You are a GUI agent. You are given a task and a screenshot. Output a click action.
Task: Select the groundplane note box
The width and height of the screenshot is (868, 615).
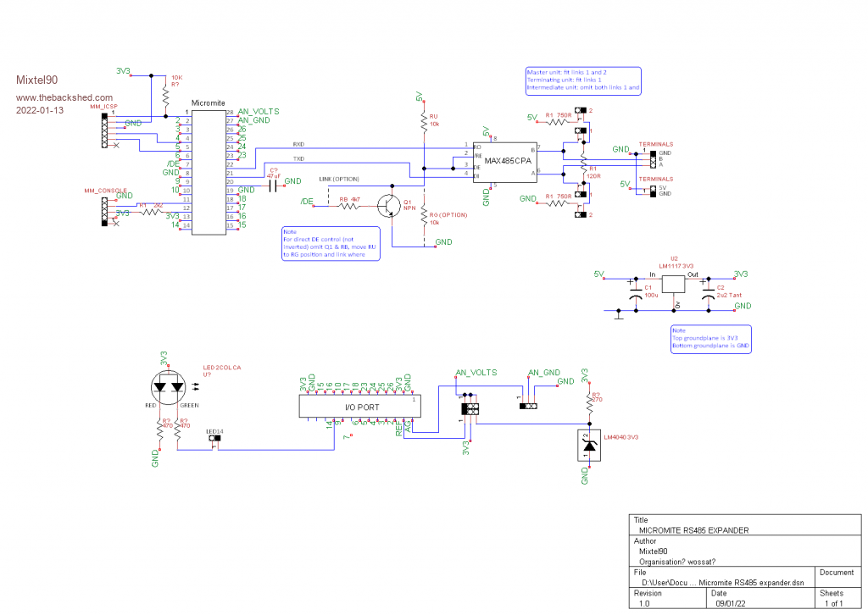click(710, 338)
